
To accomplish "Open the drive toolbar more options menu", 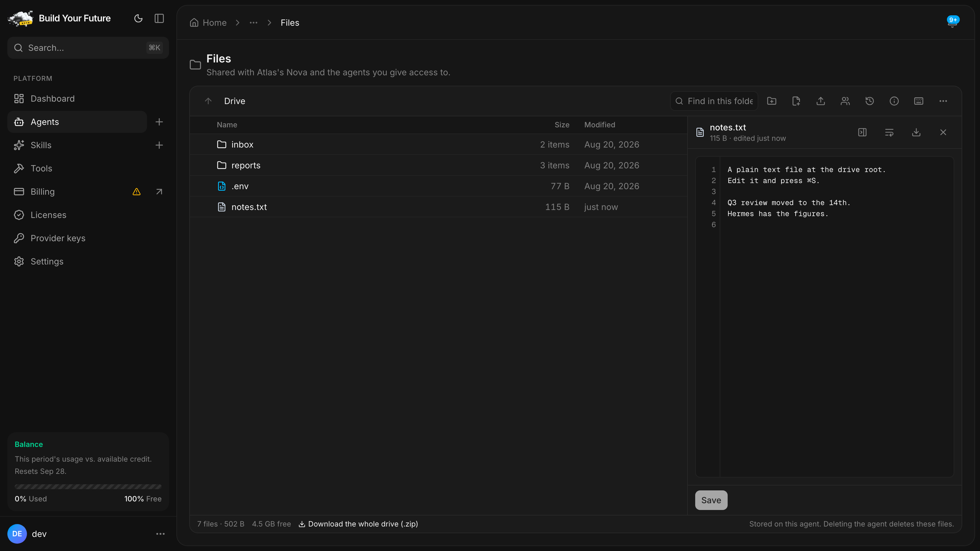I will coord(943,101).
